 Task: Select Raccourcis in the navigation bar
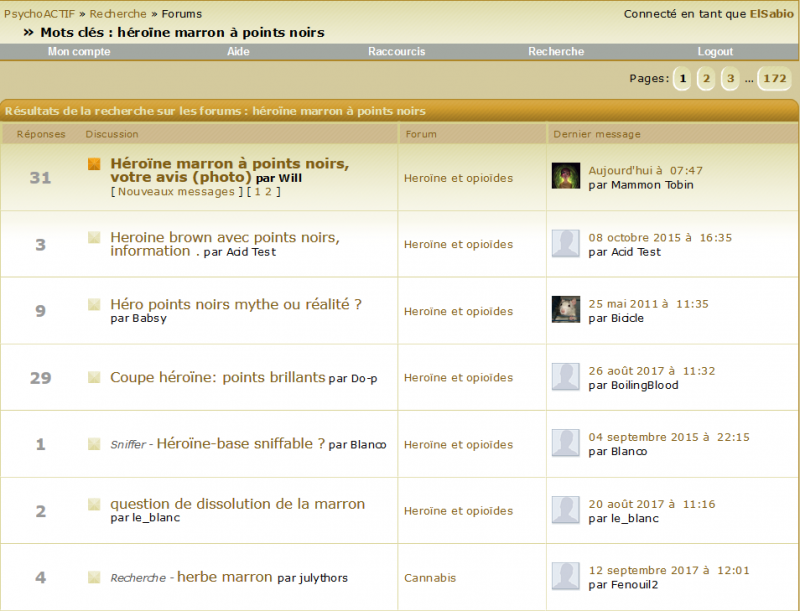(396, 52)
